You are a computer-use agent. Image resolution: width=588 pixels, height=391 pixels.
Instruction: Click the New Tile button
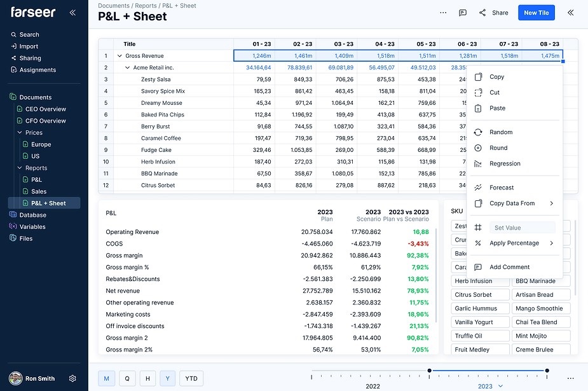[x=537, y=13]
